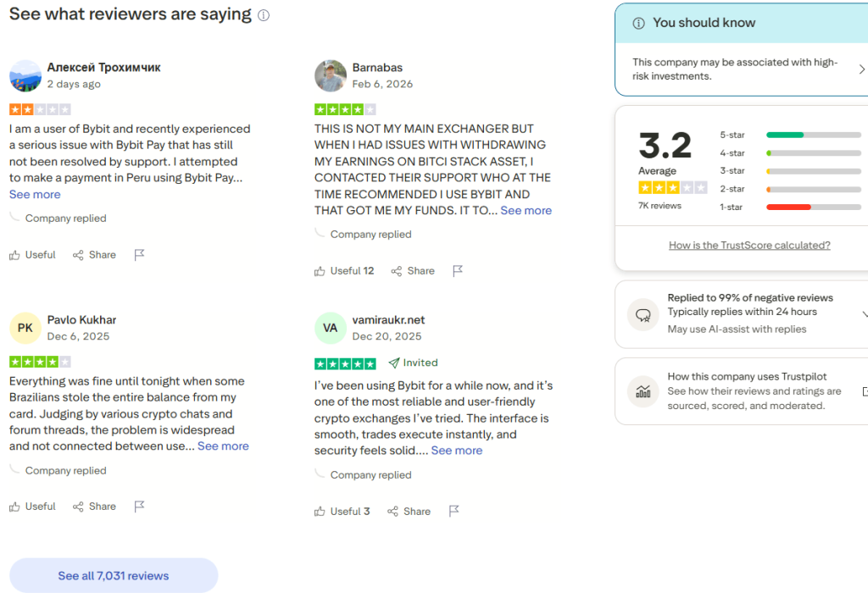
Task: Flag the review by vamiraukr.net
Action: pyautogui.click(x=454, y=511)
